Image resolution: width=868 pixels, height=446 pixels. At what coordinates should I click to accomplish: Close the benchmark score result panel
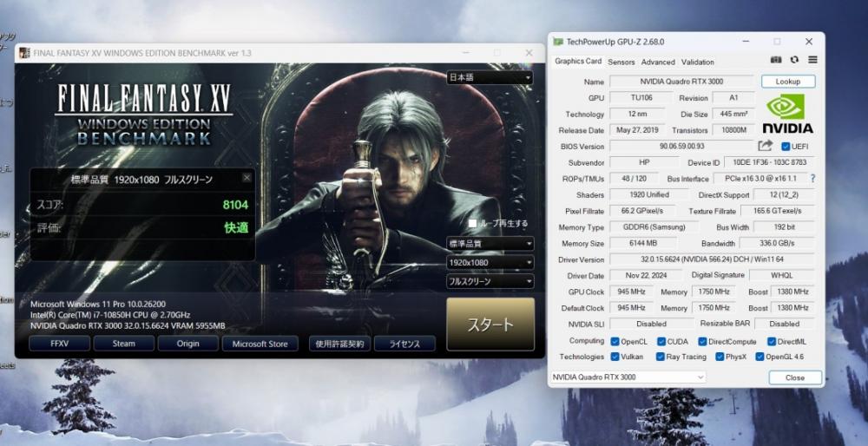point(247,179)
